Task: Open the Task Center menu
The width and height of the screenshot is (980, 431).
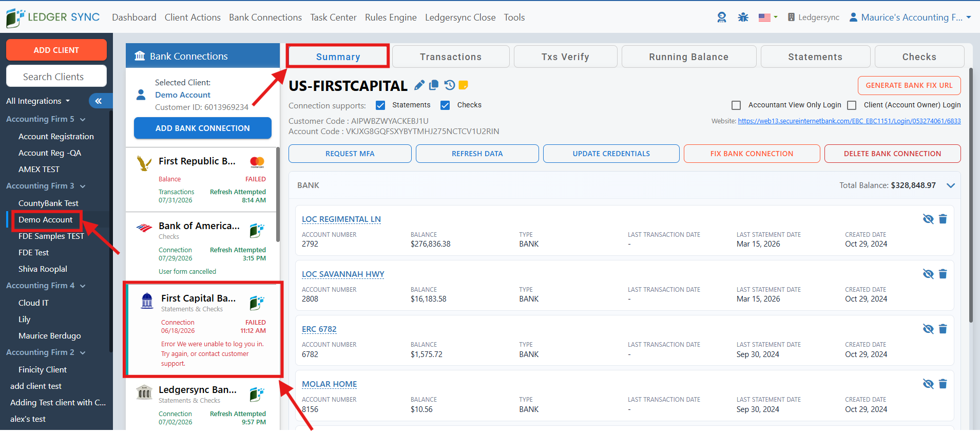Action: click(x=333, y=17)
